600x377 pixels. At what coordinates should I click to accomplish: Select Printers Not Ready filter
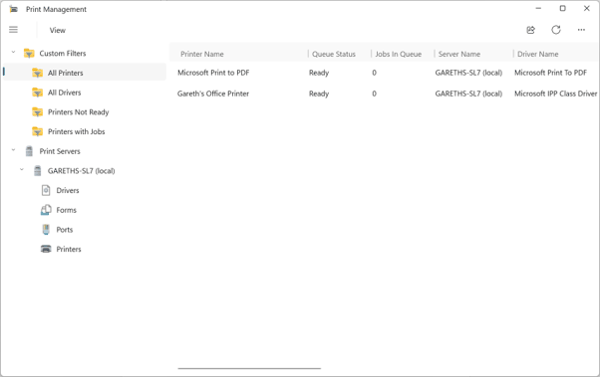click(x=78, y=112)
